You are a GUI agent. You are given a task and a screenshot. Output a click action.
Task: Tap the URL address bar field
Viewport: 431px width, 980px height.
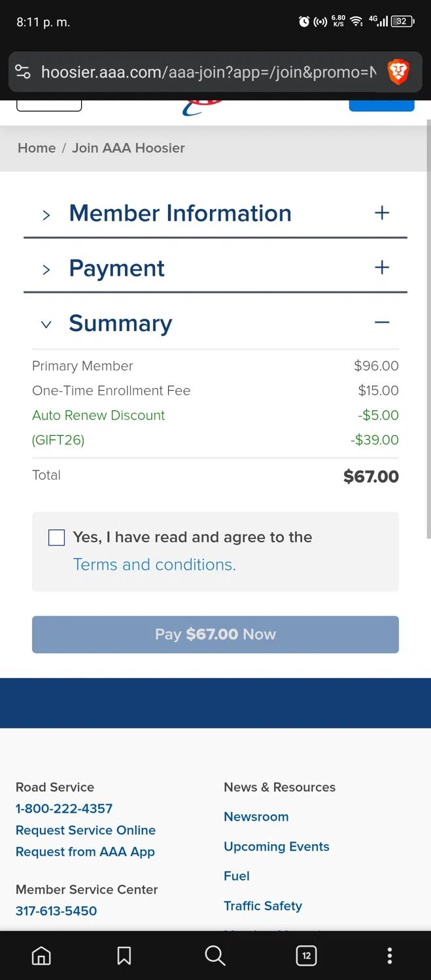(208, 72)
